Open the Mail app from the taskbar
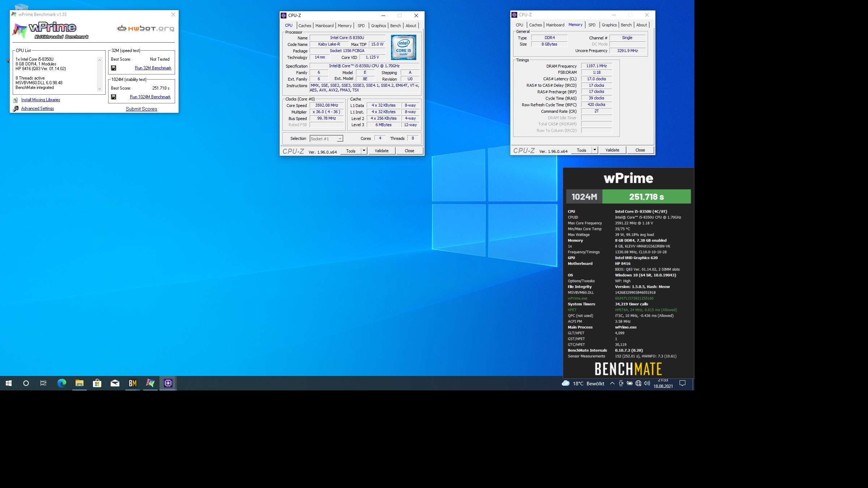The height and width of the screenshot is (488, 868). click(x=115, y=383)
